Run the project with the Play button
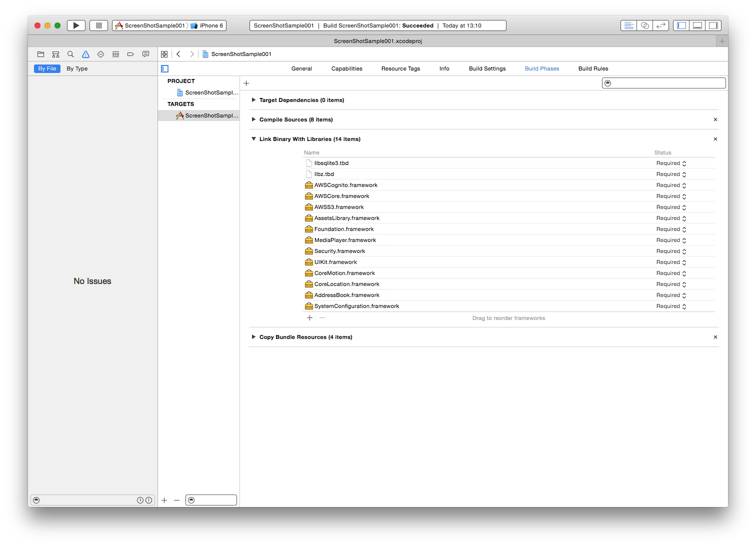The width and height of the screenshot is (756, 547). [76, 25]
